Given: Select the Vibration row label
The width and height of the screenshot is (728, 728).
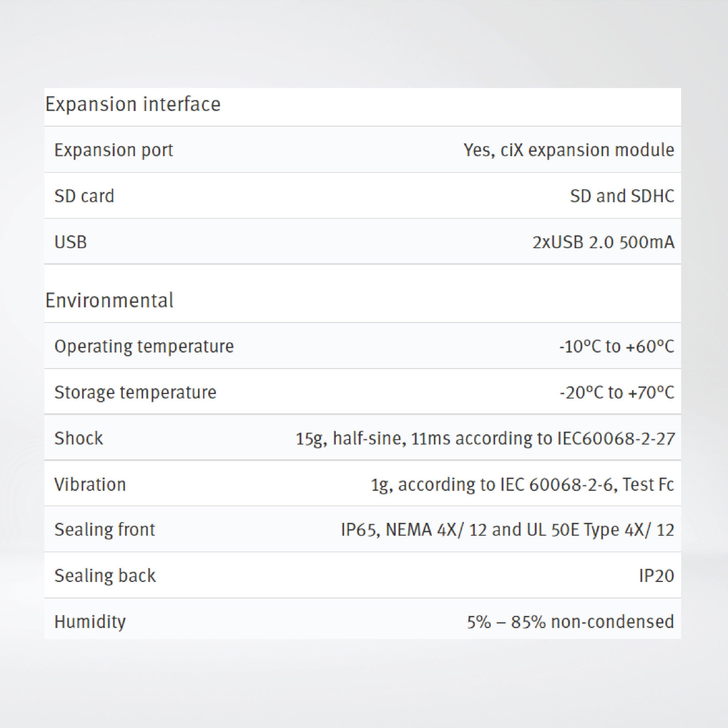Looking at the screenshot, I should pyautogui.click(x=90, y=484).
